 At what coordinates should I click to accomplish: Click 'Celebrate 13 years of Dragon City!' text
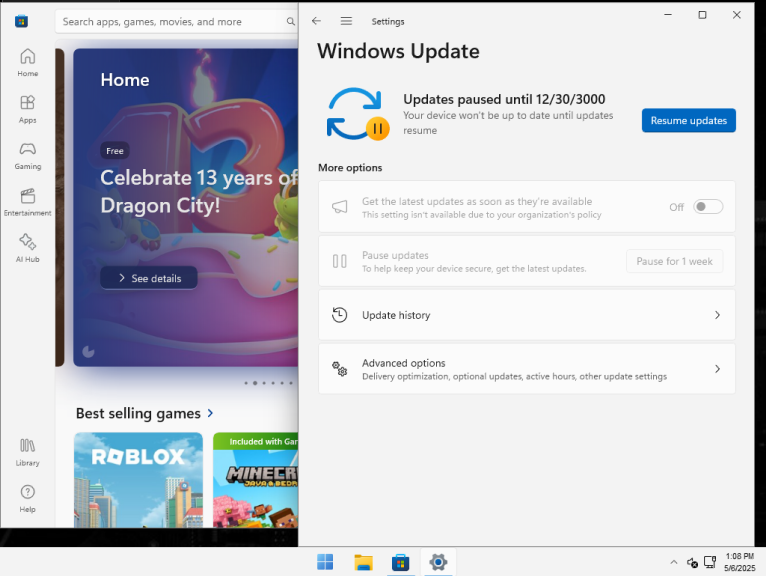(199, 192)
